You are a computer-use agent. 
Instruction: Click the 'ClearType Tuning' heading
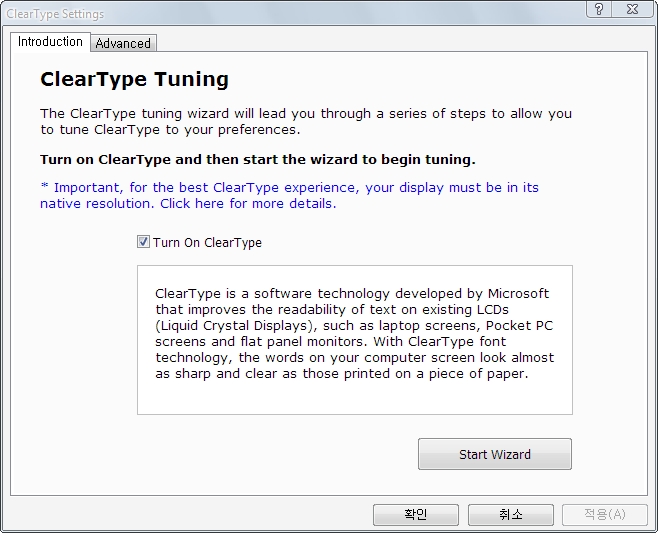tap(134, 79)
